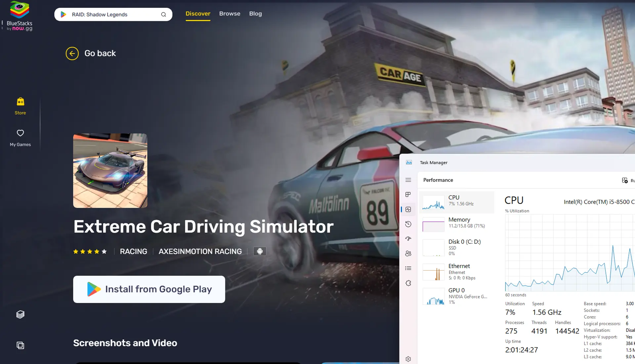Click the search magnifier icon
The image size is (635, 364).
tap(163, 15)
